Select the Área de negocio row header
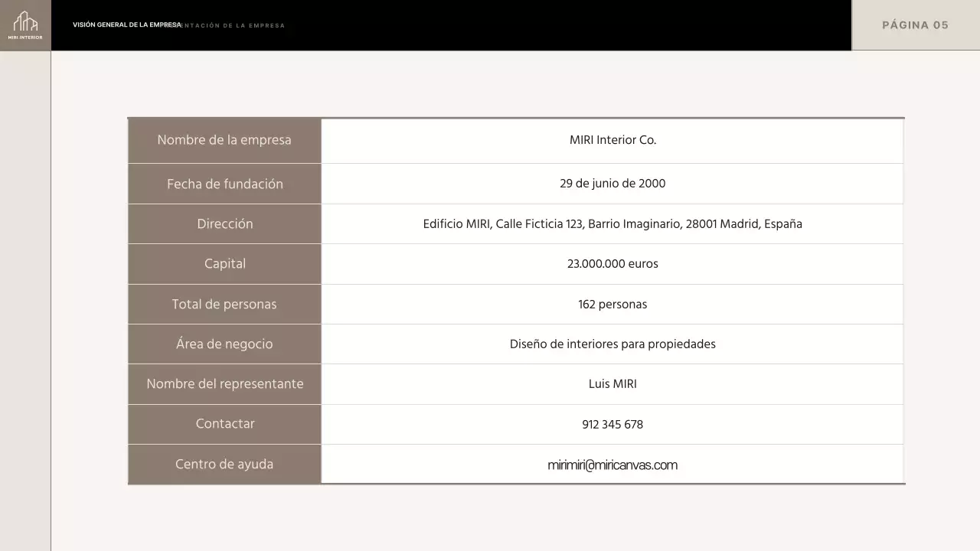980x551 pixels. pos(224,344)
